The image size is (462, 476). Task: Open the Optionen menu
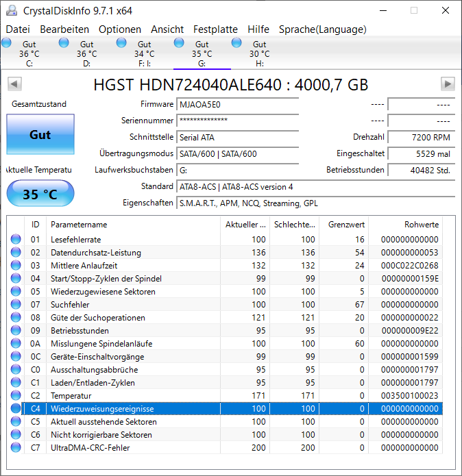click(x=120, y=29)
